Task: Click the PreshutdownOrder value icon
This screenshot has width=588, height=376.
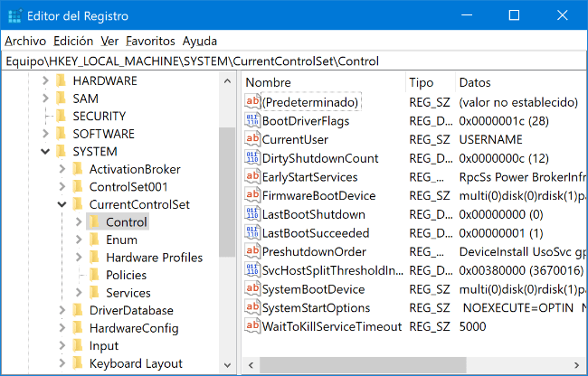Action: pyautogui.click(x=252, y=251)
